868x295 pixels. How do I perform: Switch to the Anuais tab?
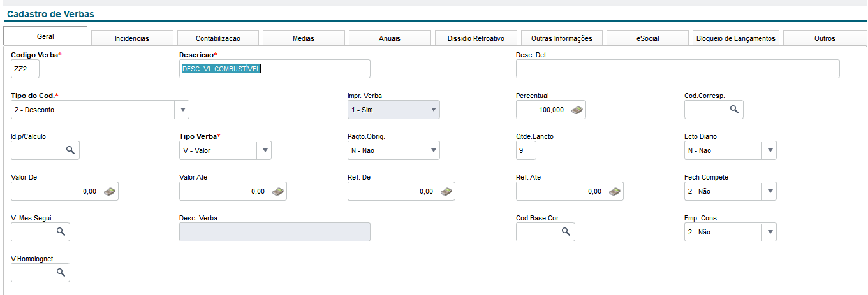point(390,38)
